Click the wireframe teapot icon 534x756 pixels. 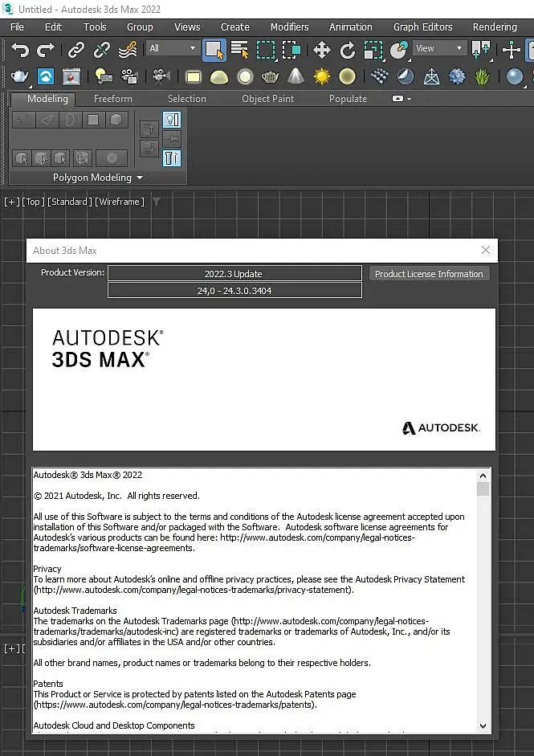(270, 76)
